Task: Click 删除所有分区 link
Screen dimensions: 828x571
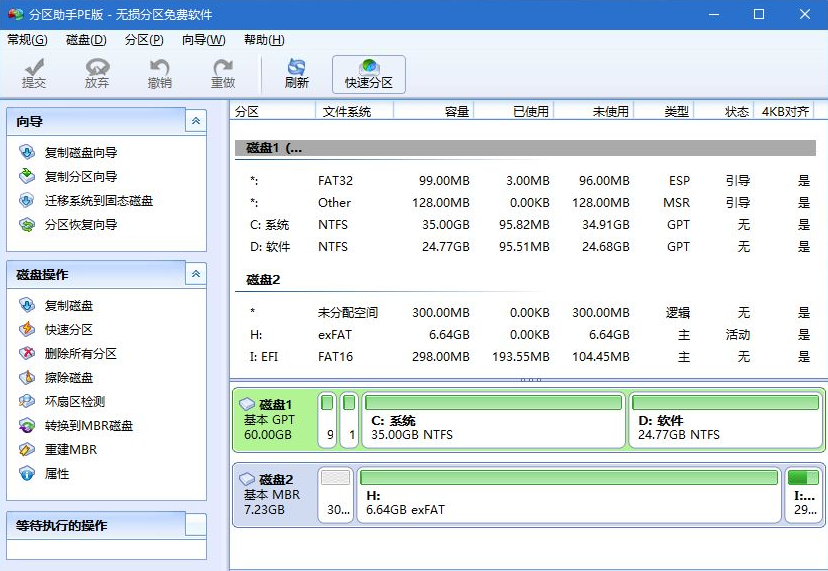Action: point(80,354)
